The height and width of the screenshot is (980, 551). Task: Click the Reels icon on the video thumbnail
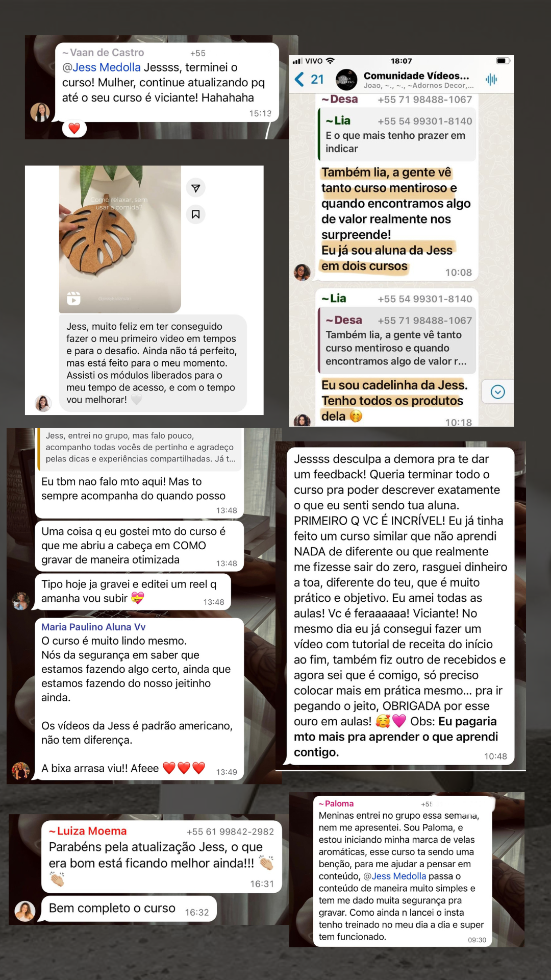pyautogui.click(x=74, y=298)
